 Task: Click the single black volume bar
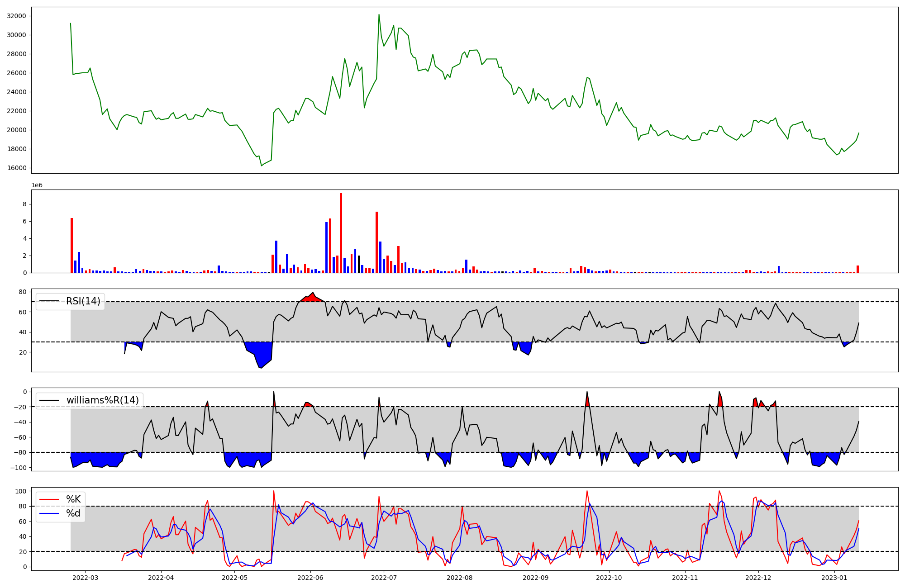(x=359, y=264)
